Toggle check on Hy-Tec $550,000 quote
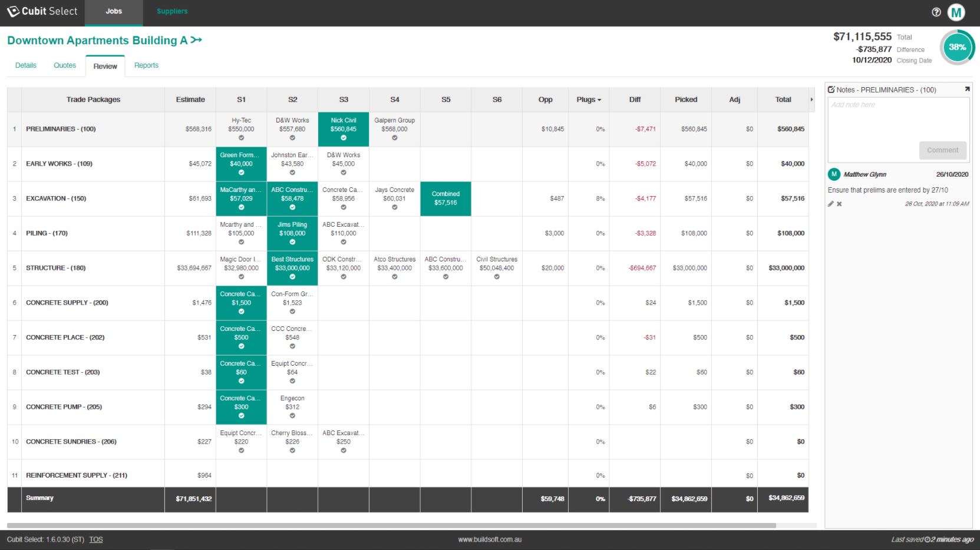This screenshot has width=980, height=550. [241, 138]
